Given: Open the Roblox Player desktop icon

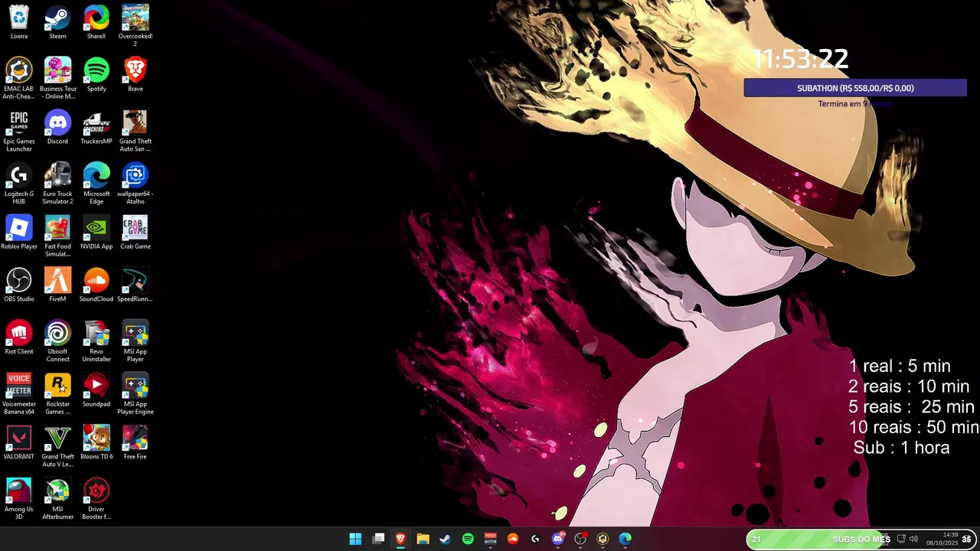Looking at the screenshot, I should point(19,233).
